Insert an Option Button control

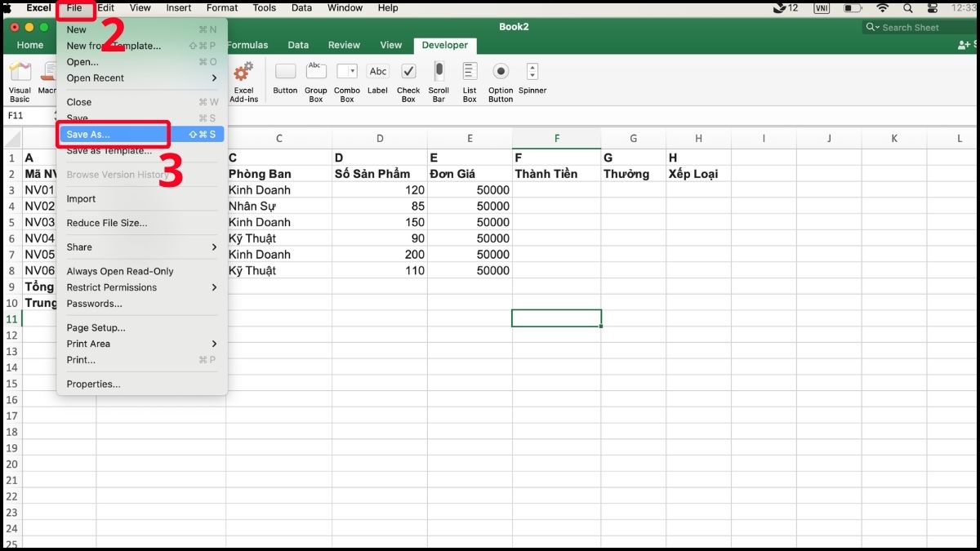tap(501, 71)
